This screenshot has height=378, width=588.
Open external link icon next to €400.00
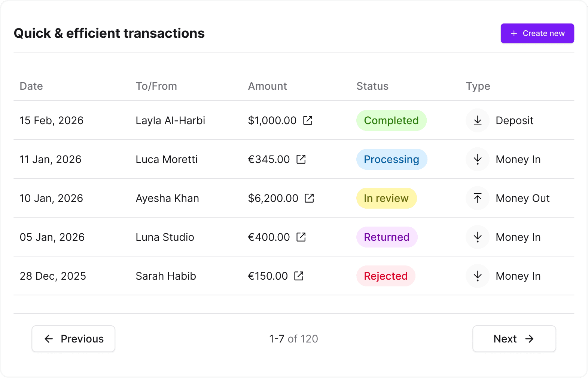pos(301,237)
